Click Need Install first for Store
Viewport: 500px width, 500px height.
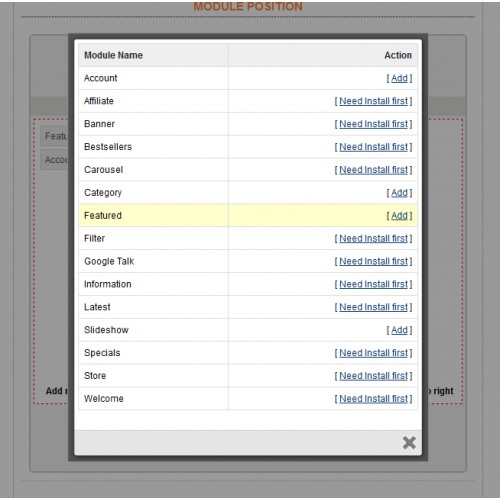pos(373,376)
